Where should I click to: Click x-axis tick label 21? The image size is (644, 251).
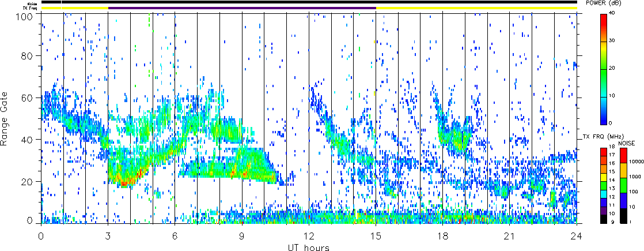510,236
